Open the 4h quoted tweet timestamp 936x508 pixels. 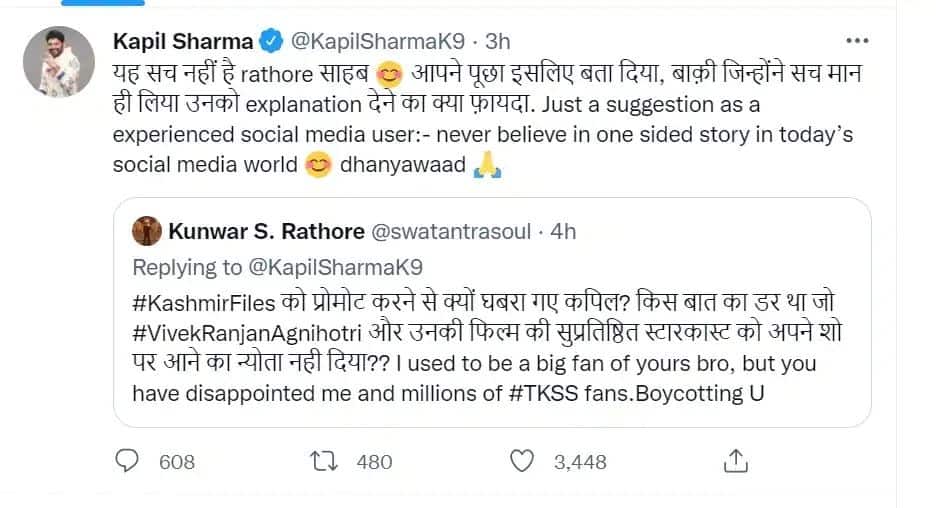click(563, 232)
